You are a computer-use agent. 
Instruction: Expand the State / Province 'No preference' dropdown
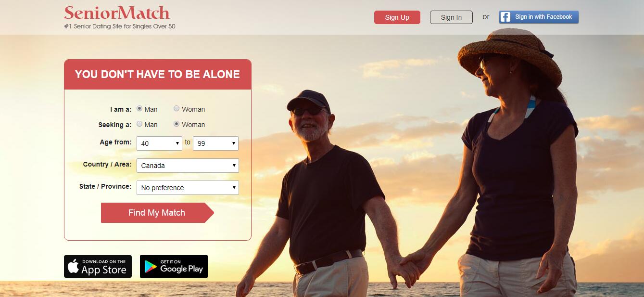coord(188,188)
